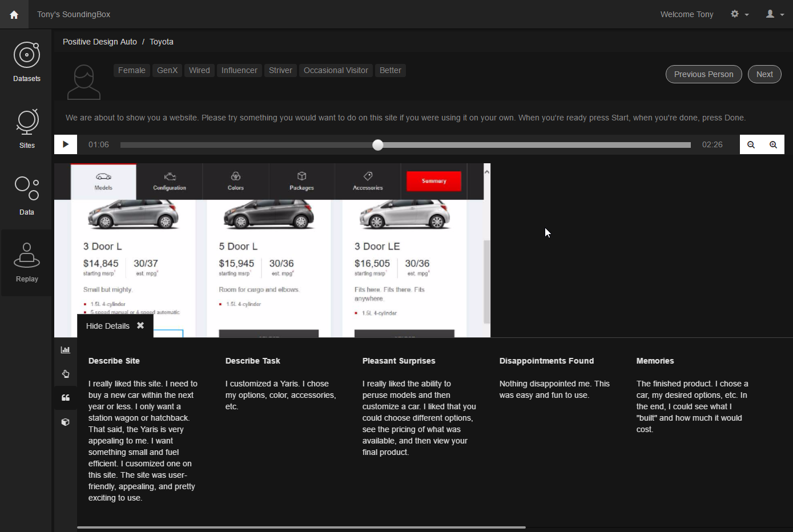793x532 pixels.
Task: Adjust the replay progress slider handle
Action: (378, 145)
